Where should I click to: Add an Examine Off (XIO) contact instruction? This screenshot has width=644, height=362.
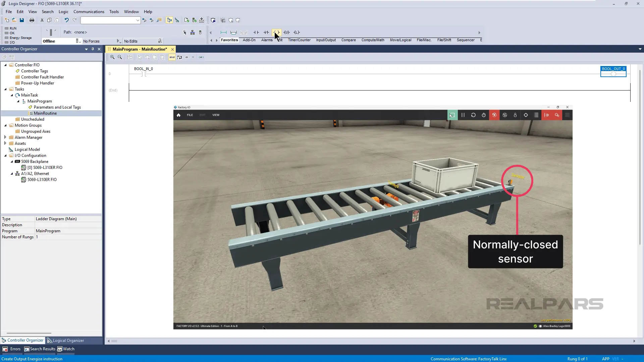point(266,33)
